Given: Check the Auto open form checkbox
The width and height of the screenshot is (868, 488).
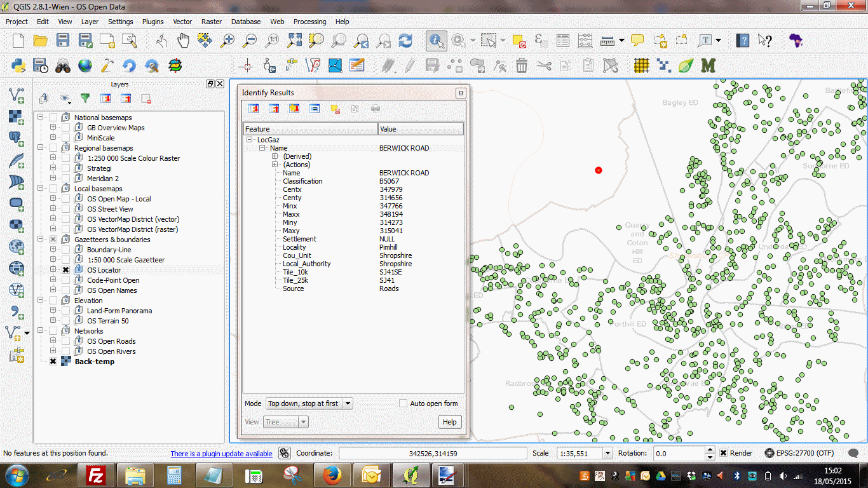Looking at the screenshot, I should click(403, 403).
